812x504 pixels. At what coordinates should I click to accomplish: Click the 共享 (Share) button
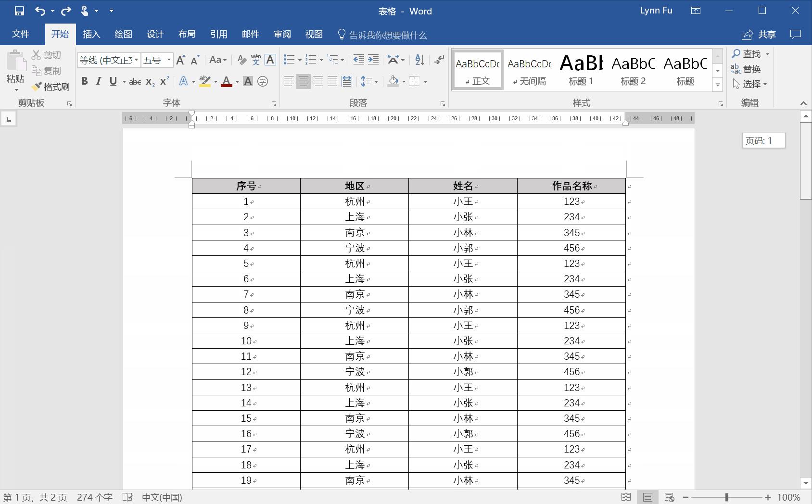pyautogui.click(x=759, y=35)
